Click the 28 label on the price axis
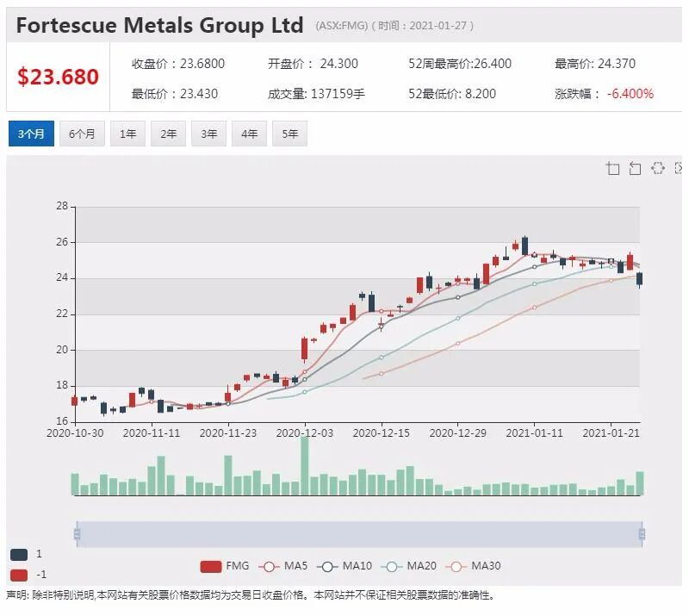 click(x=62, y=206)
